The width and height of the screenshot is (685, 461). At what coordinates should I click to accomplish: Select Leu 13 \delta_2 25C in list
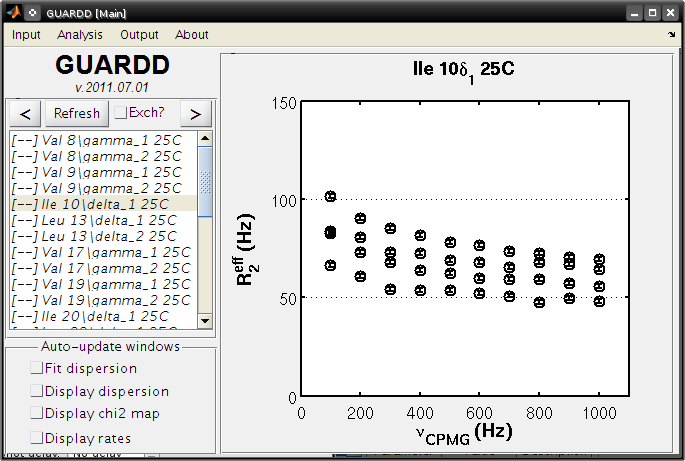click(x=104, y=236)
